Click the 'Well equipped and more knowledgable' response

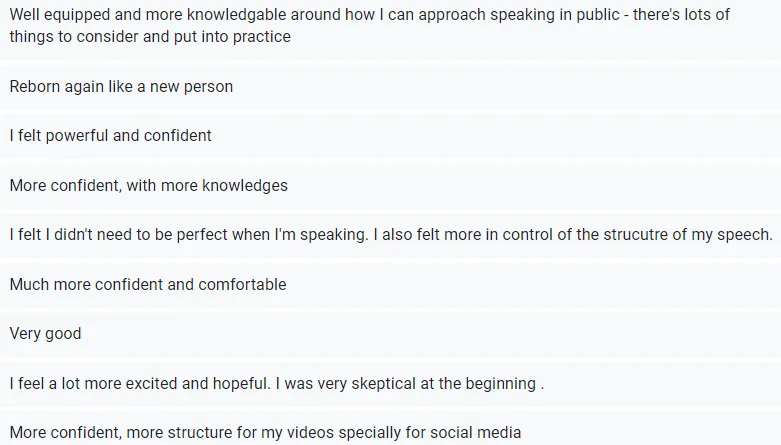pyautogui.click(x=390, y=29)
